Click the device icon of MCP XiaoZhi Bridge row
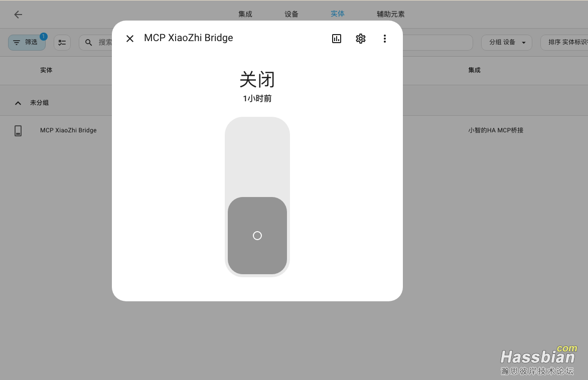This screenshot has width=588, height=380. (x=18, y=131)
